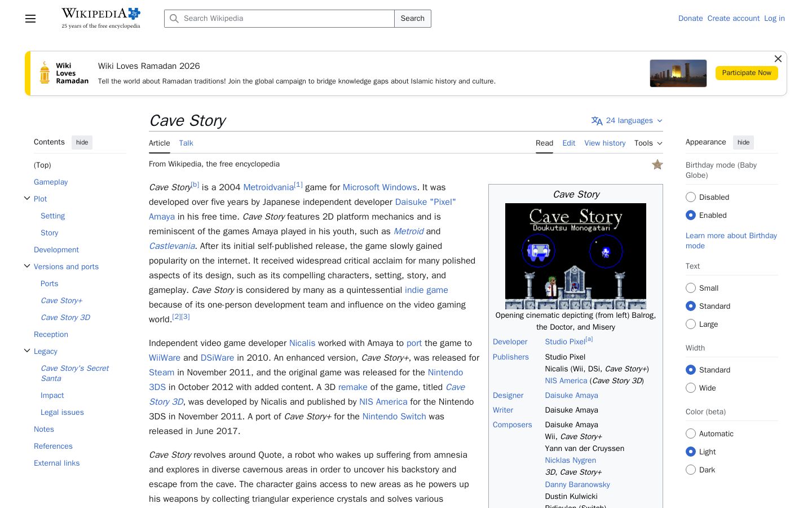Click the Wikipedia logo
This screenshot has height=508, width=812.
101,18
